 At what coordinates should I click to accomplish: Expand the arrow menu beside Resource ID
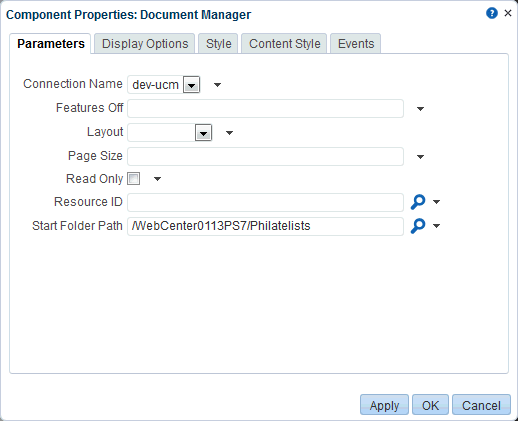[436, 202]
